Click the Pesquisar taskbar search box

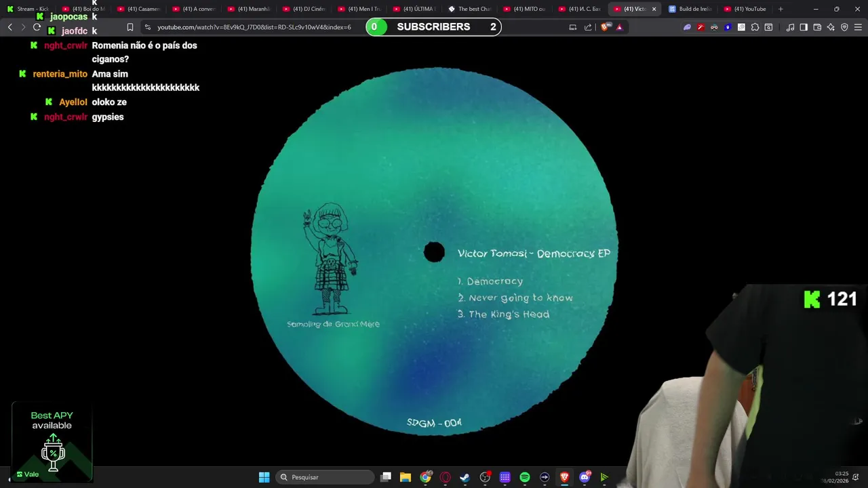point(325,477)
